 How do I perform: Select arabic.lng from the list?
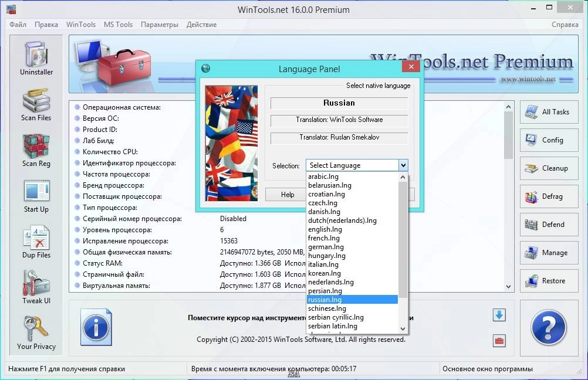point(352,177)
